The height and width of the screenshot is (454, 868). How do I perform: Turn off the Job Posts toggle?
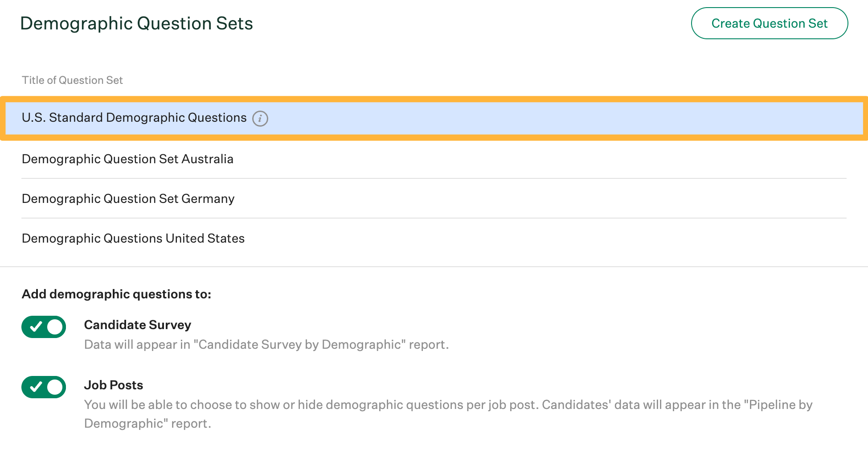[44, 387]
